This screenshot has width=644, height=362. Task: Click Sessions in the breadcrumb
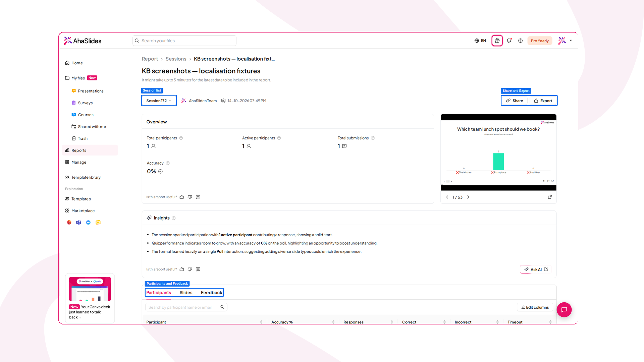point(176,59)
